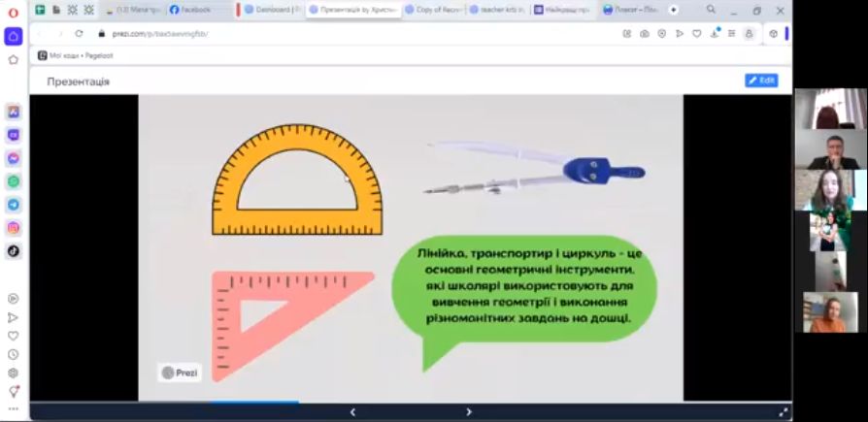Click the Презентація title text
Image resolution: width=868 pixels, height=422 pixels.
point(78,81)
